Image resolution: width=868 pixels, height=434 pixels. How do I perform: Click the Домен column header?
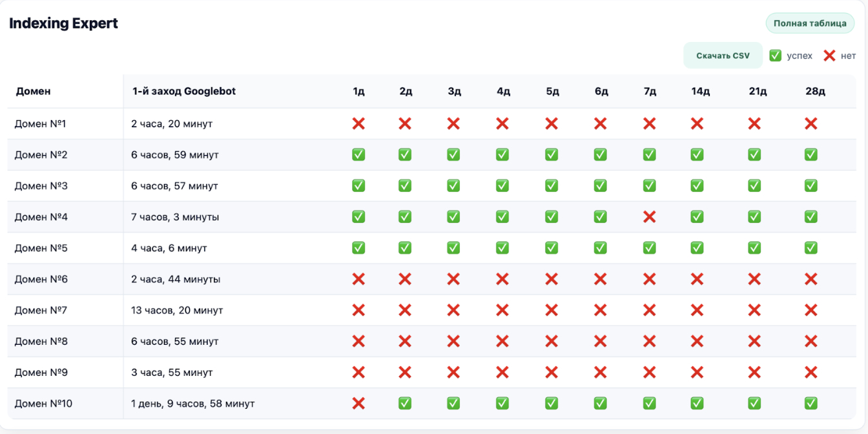[x=34, y=91]
